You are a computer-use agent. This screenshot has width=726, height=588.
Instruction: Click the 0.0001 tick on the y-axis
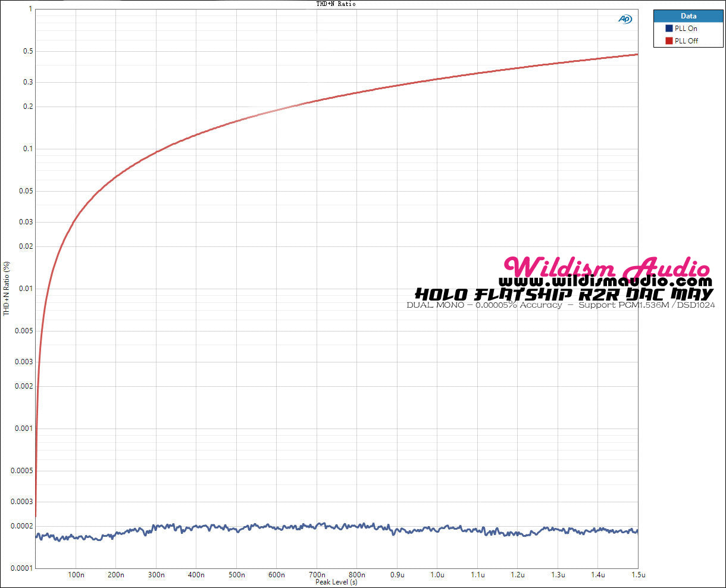coord(22,568)
